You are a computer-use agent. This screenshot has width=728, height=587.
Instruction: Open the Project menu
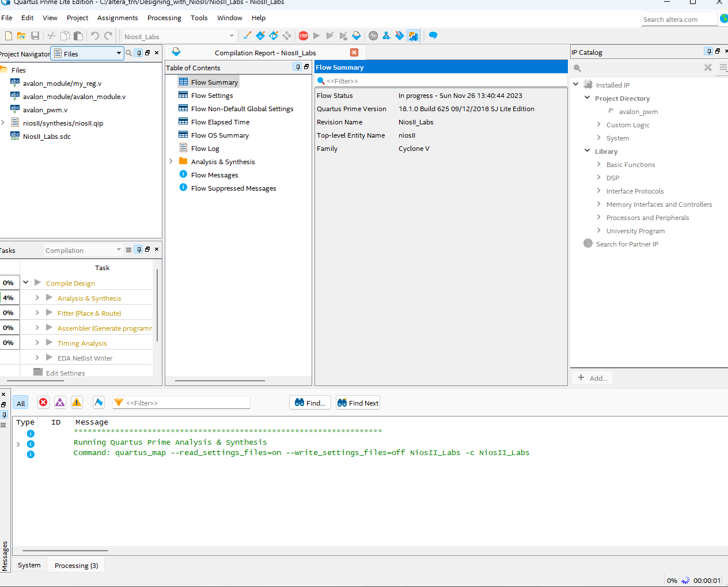coord(78,18)
